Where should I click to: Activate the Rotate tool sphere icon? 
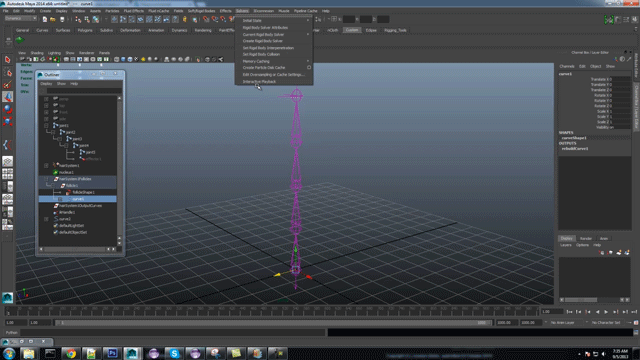tap(7, 109)
